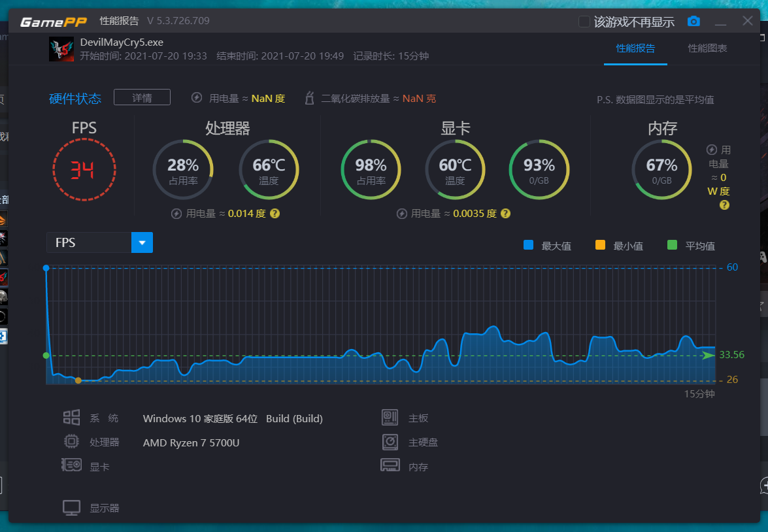Select the 性能报告 tab

click(x=635, y=48)
